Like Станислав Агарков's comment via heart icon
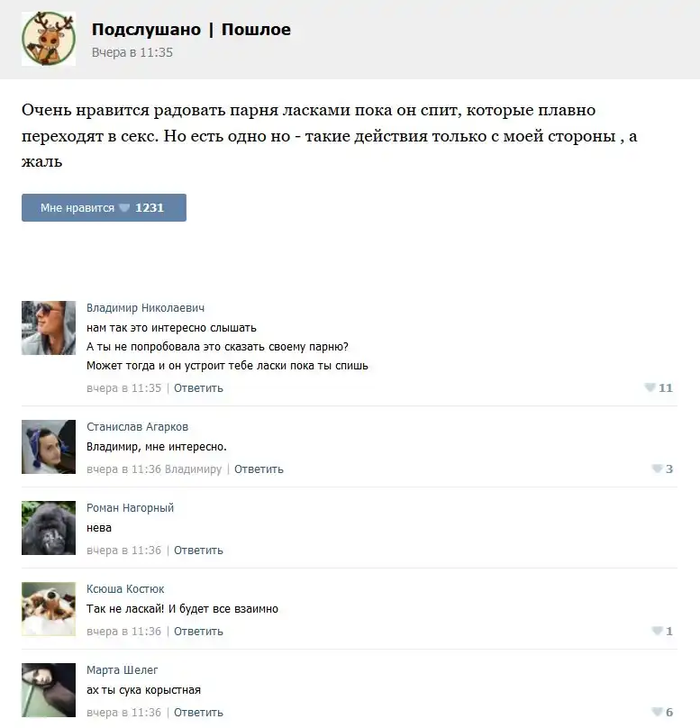 (657, 469)
